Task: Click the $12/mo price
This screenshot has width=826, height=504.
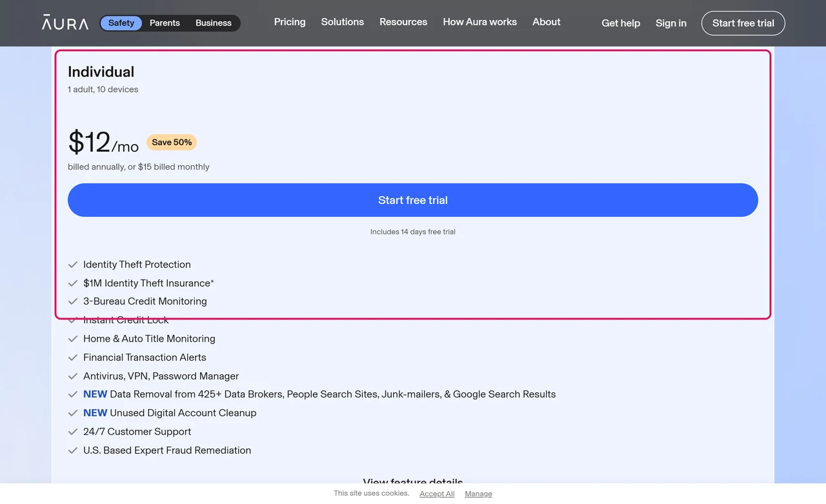Action: point(103,142)
